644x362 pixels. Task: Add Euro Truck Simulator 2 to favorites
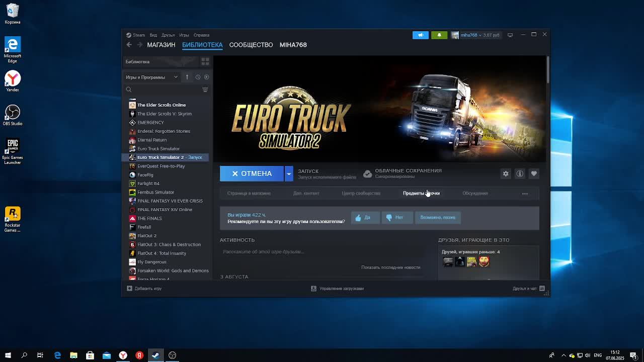click(x=534, y=173)
